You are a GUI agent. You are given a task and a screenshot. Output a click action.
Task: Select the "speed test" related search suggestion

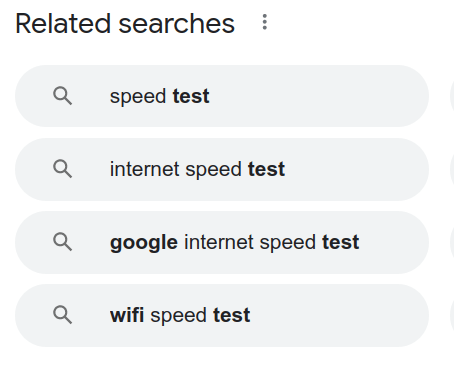(x=222, y=96)
